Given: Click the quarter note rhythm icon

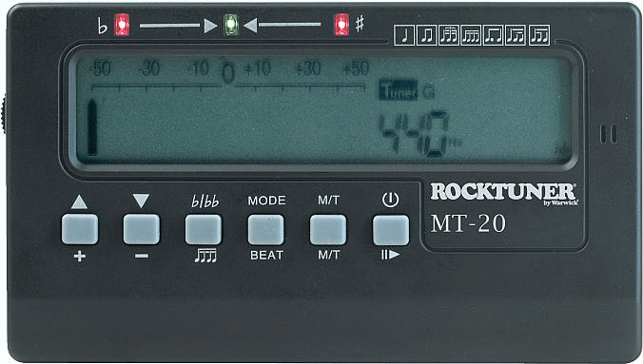Looking at the screenshot, I should (404, 35).
